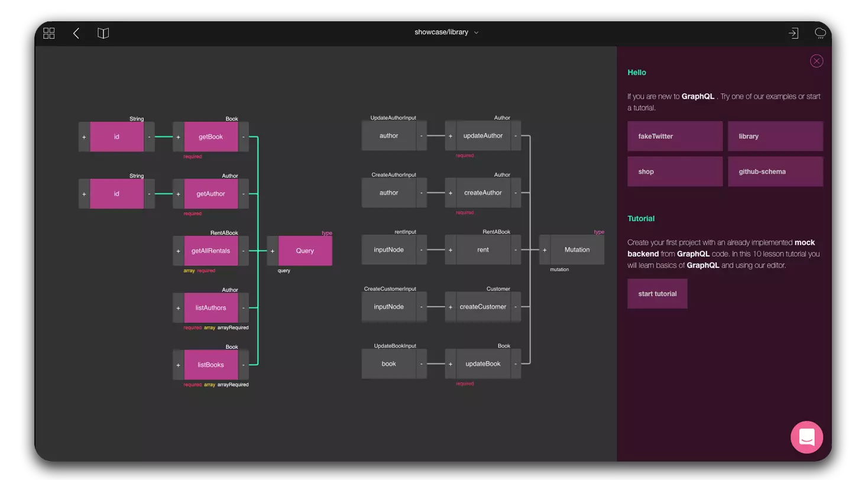This screenshot has width=868, height=480.
Task: Click the minus port on getAuthor node
Action: (244, 194)
